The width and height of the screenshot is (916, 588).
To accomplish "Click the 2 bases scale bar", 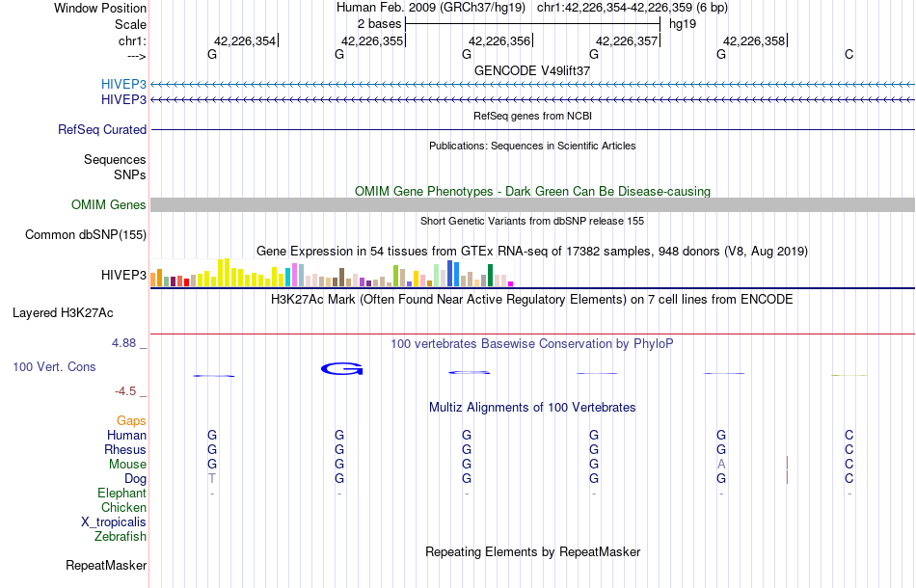I will pyautogui.click(x=532, y=24).
